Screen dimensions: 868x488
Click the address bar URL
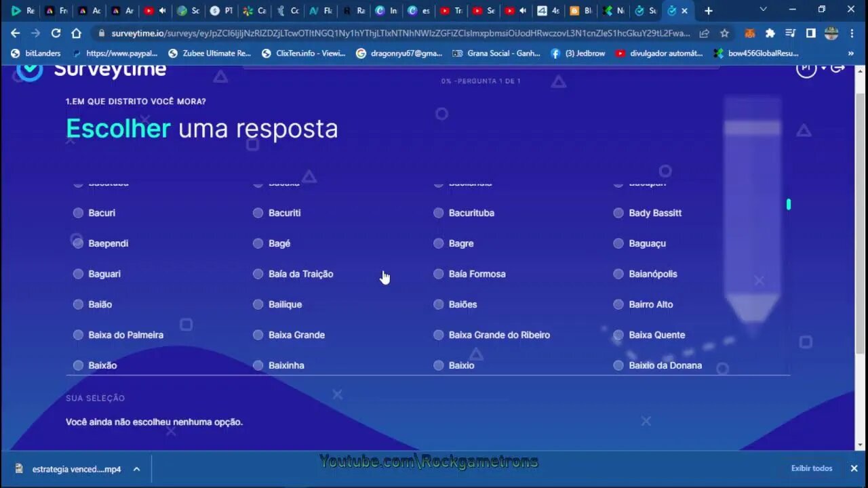tap(400, 33)
